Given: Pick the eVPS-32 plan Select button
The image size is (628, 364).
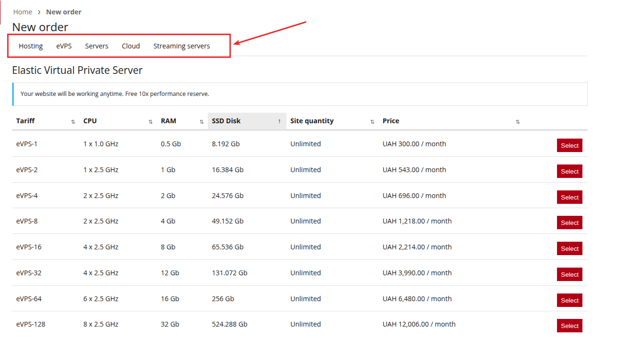Looking at the screenshot, I should 569,274.
